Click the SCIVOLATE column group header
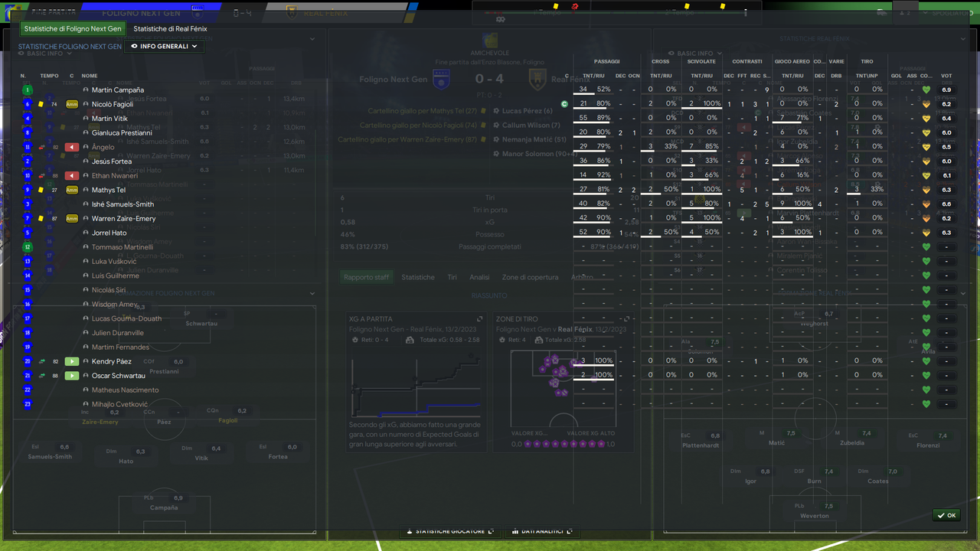The height and width of the screenshot is (551, 980). pos(701,61)
